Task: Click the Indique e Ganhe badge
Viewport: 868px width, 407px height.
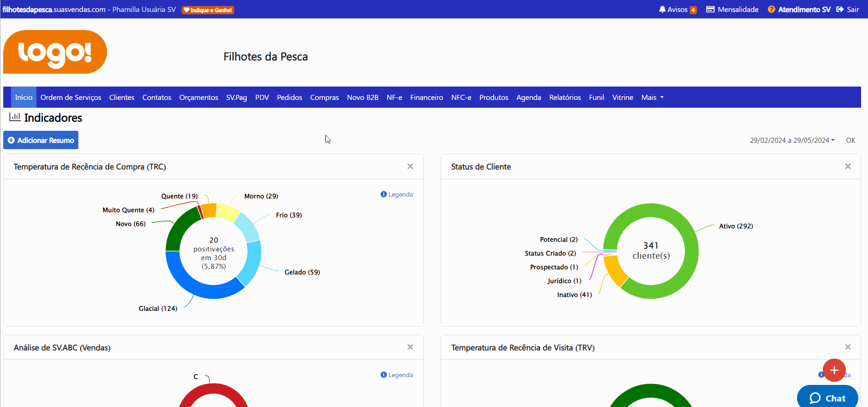Action: [x=208, y=10]
